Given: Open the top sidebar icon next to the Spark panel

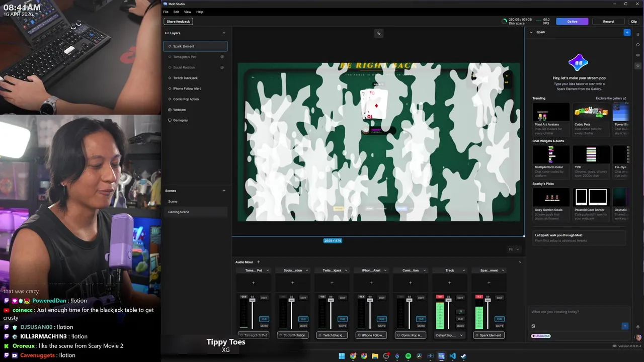Looking at the screenshot, I should point(638,34).
